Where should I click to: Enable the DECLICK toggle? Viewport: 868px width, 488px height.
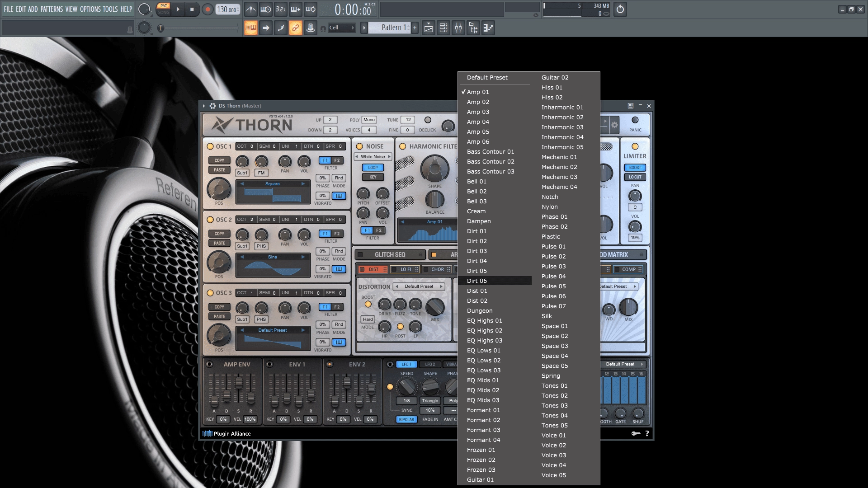[x=428, y=120]
